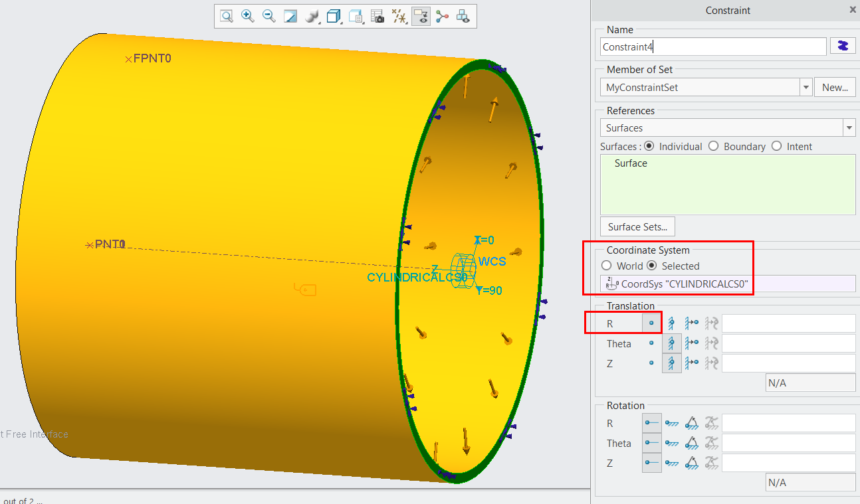Toggle simulation display visibility icon
This screenshot has width=860, height=504.
point(421,16)
